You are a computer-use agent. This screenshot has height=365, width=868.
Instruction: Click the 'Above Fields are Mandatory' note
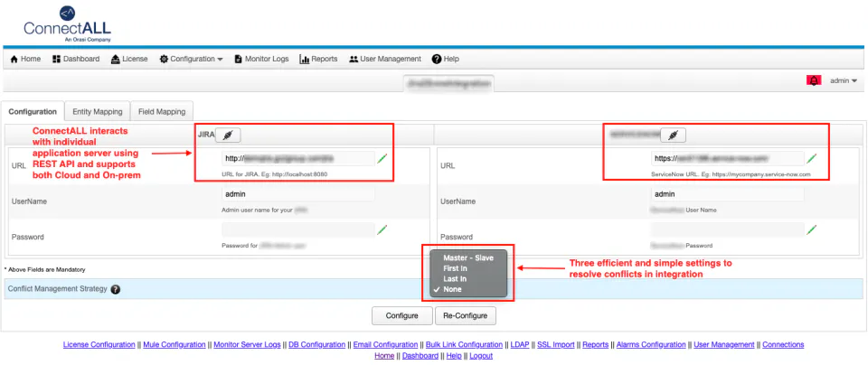click(x=45, y=269)
